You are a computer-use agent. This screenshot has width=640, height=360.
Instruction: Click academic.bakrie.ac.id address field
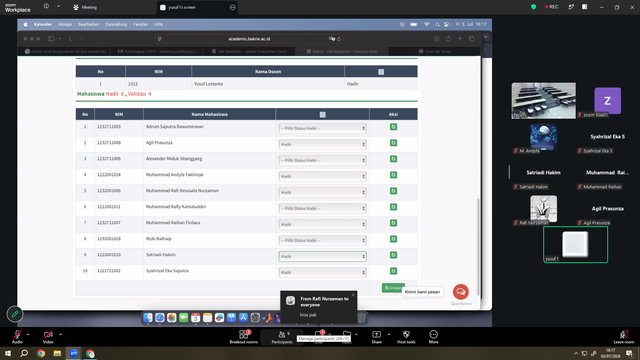click(249, 39)
